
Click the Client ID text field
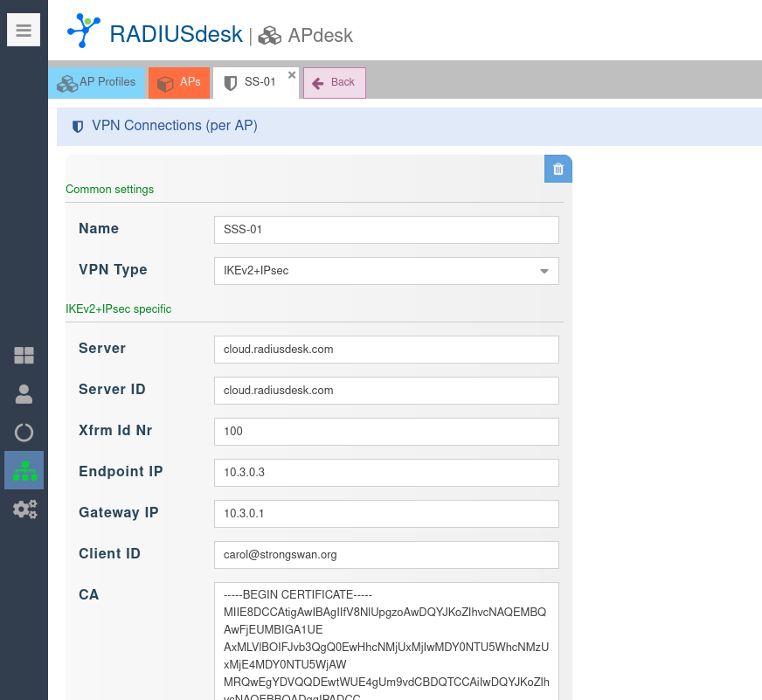point(385,555)
